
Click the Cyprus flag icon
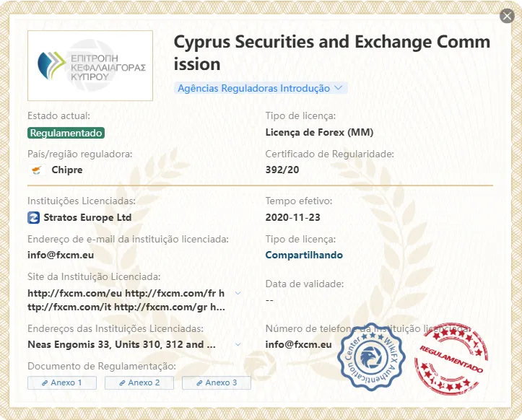[37, 170]
